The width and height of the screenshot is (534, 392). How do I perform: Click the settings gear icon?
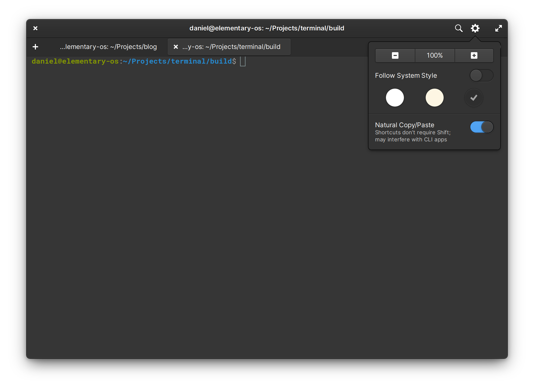click(x=475, y=28)
